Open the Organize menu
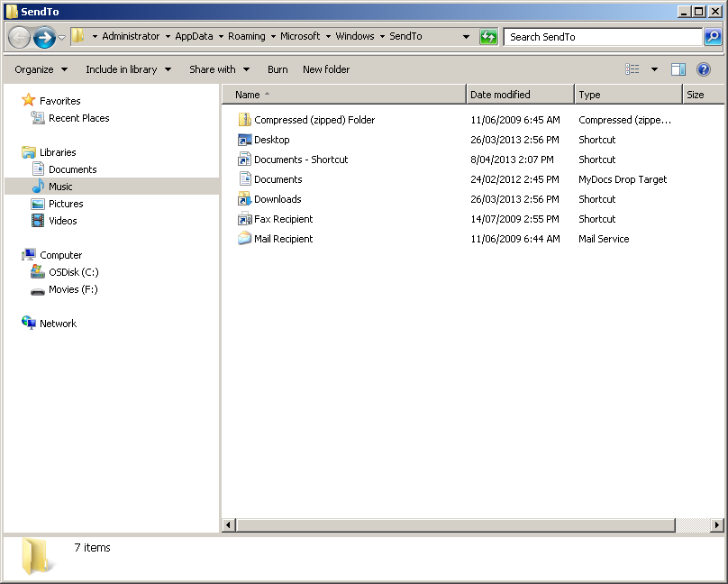This screenshot has width=728, height=584. (x=41, y=69)
